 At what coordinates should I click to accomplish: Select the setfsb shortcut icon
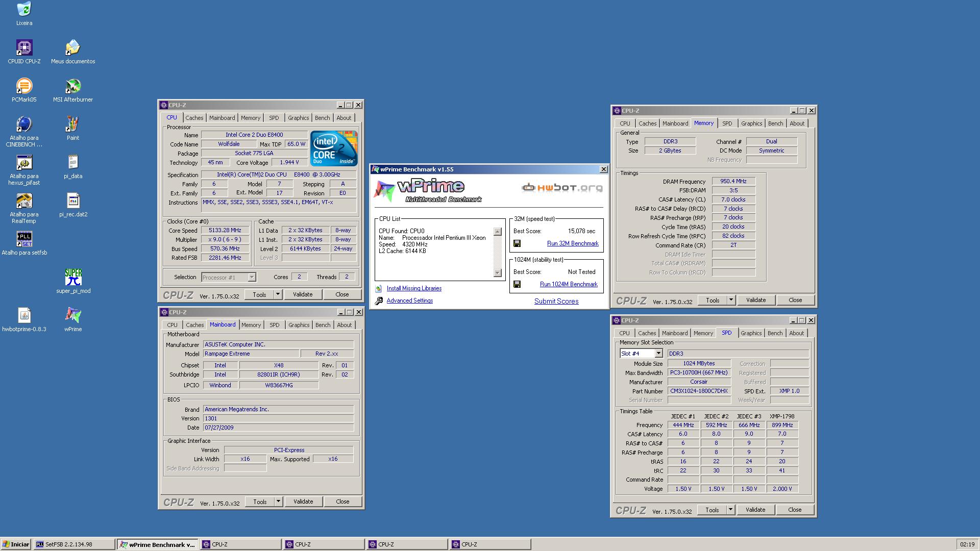point(24,239)
